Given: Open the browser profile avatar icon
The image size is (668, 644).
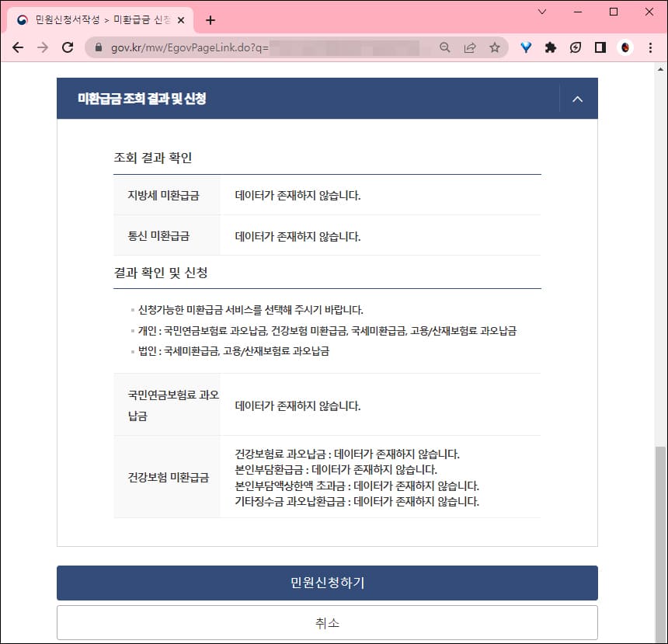Looking at the screenshot, I should [x=625, y=47].
